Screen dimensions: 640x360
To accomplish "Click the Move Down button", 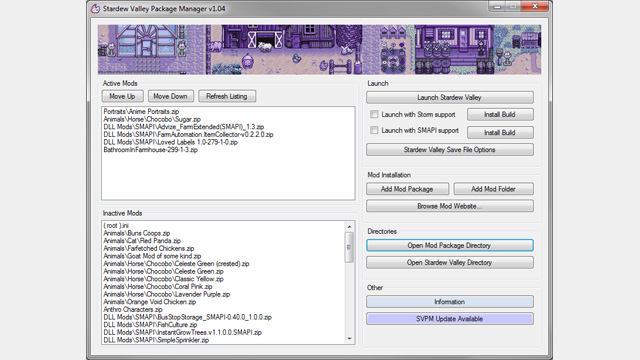I will point(170,96).
